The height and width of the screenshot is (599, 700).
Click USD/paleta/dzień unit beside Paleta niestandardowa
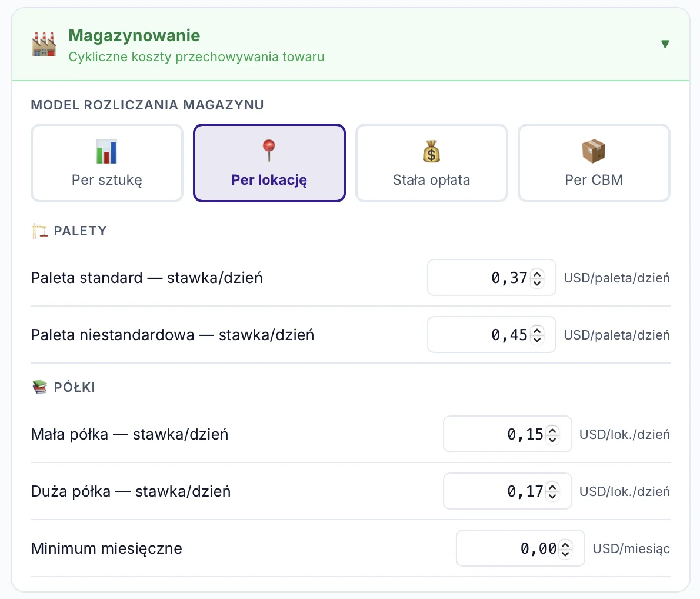coord(617,335)
